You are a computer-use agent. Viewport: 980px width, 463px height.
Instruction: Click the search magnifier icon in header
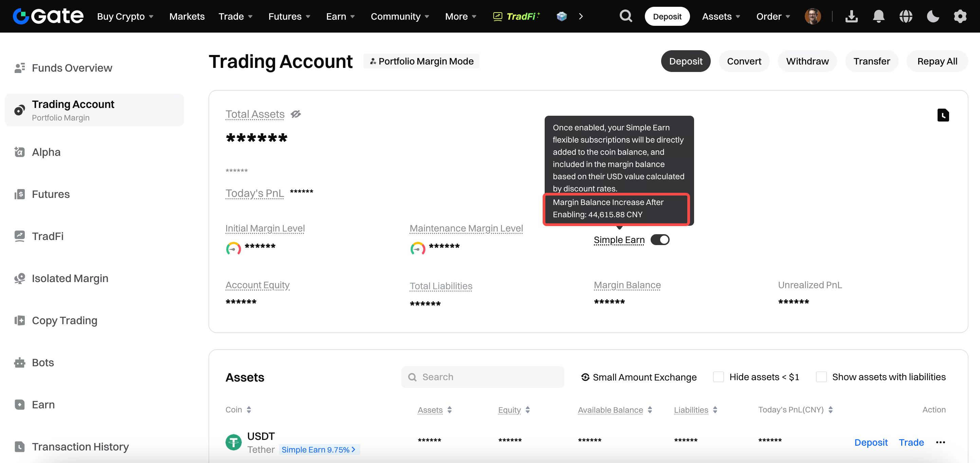(625, 16)
